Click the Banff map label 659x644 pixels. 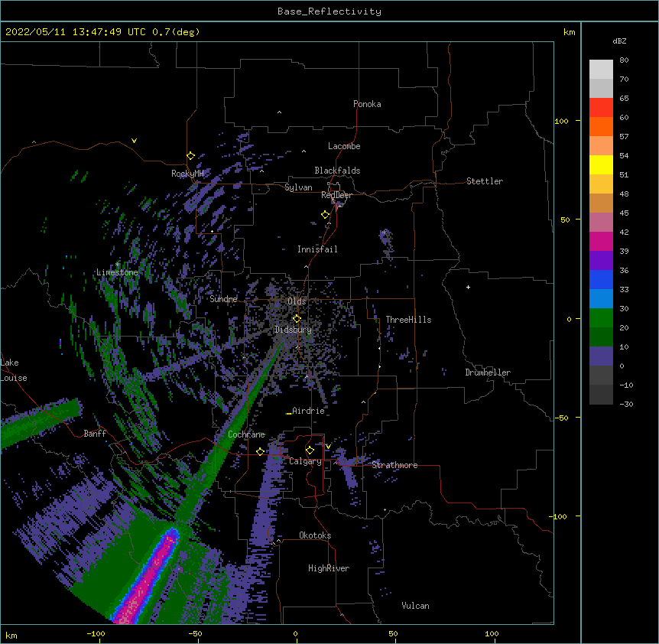coord(95,434)
